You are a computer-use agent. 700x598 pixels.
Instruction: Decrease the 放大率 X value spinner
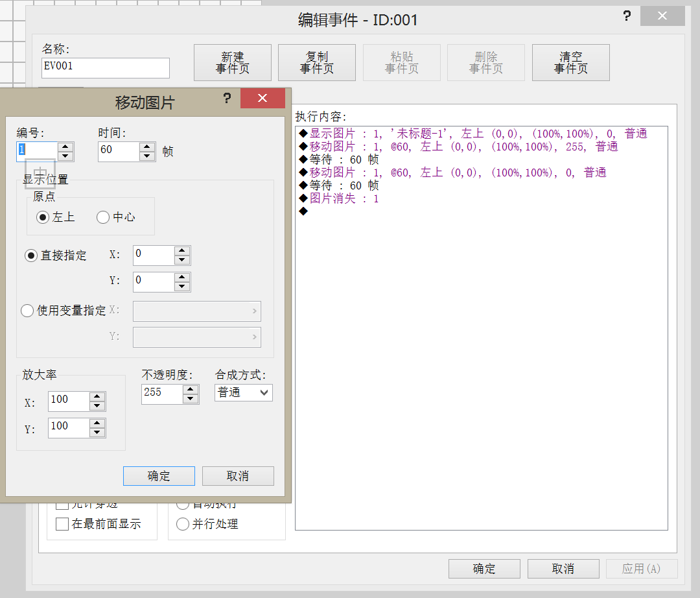point(97,405)
